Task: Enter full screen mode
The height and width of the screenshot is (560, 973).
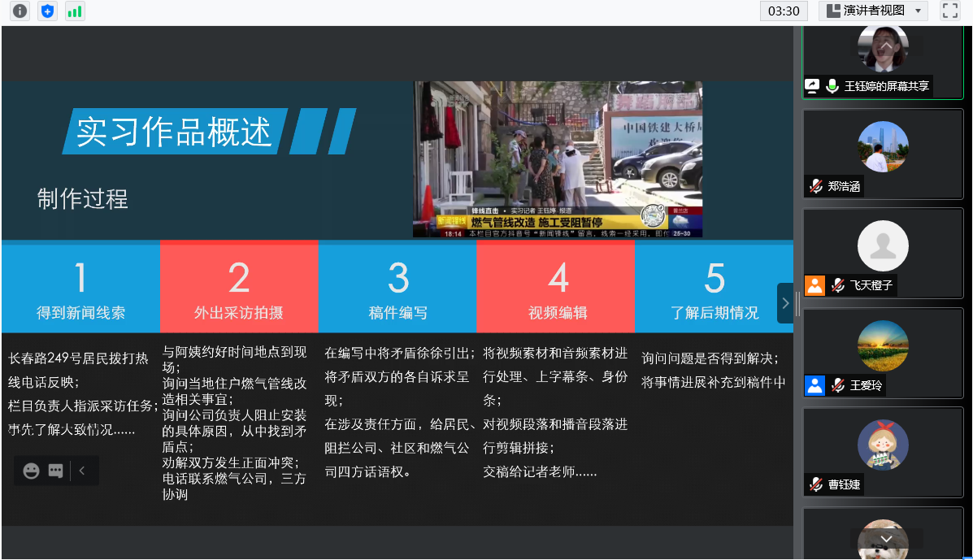Action: coord(949,11)
